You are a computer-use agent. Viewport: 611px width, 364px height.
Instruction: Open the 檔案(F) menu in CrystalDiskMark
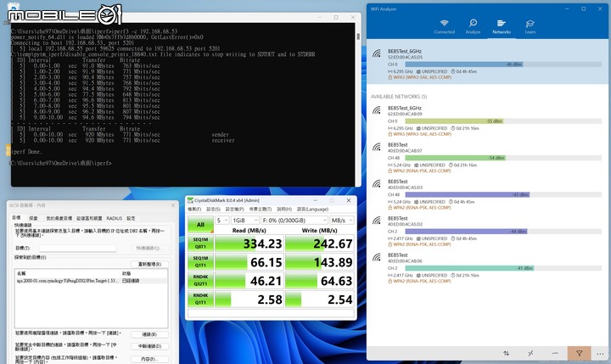194,210
